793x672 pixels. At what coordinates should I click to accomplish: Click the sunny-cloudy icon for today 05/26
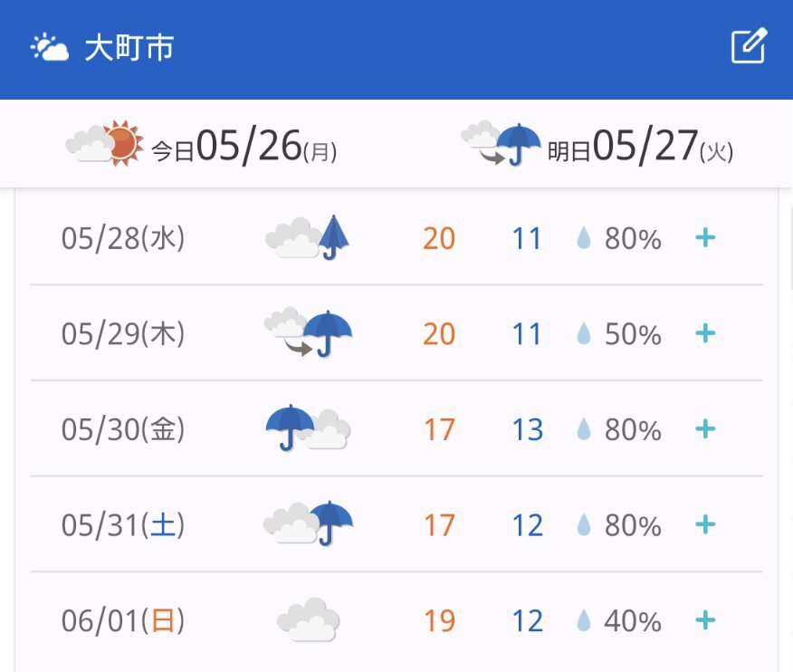coord(104,143)
